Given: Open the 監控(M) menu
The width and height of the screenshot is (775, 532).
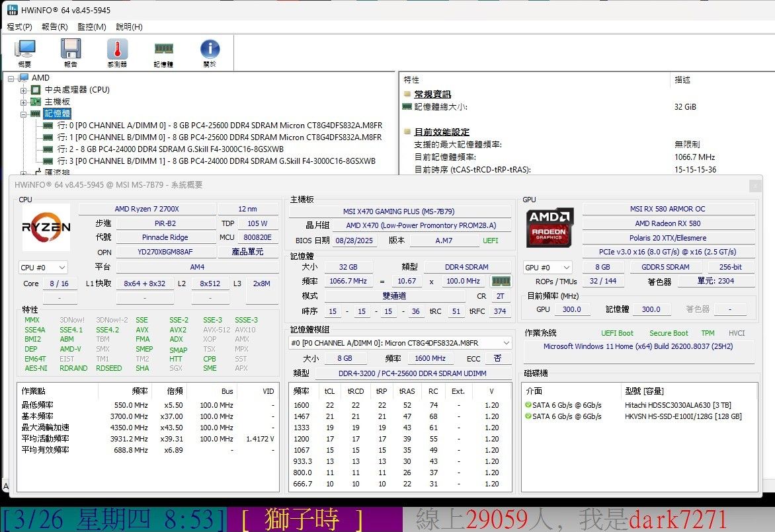Looking at the screenshot, I should click(91, 27).
